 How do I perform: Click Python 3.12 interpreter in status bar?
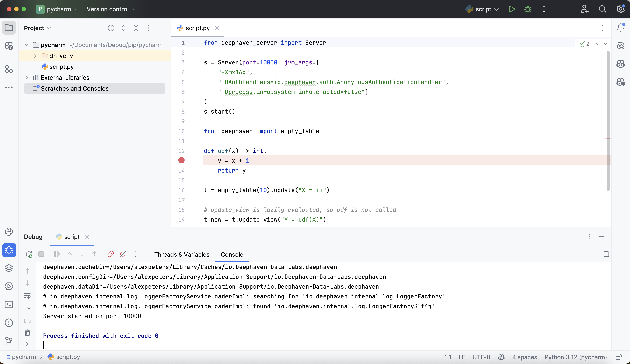tap(575, 357)
